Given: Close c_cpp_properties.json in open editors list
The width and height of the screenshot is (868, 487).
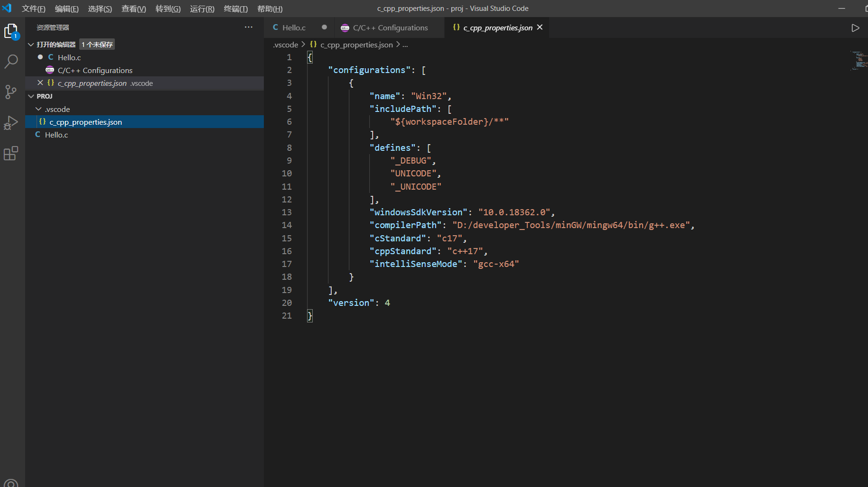Looking at the screenshot, I should (40, 83).
